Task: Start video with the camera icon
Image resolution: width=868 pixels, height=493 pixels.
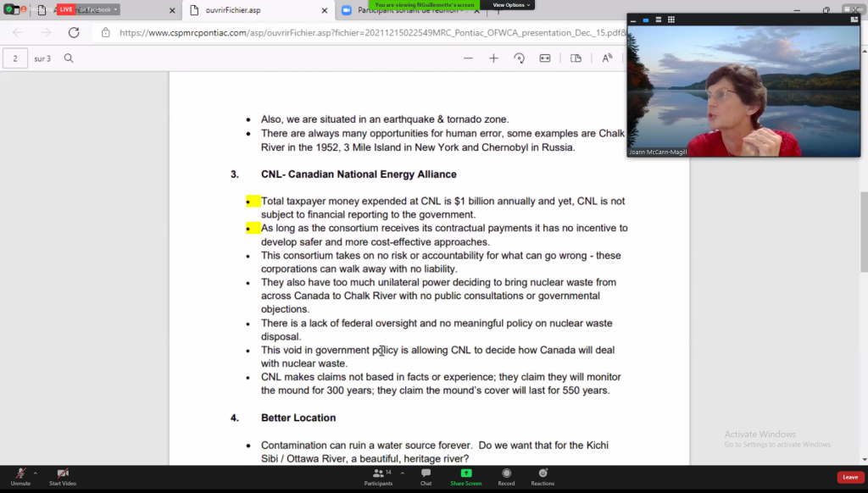Action: click(x=62, y=474)
